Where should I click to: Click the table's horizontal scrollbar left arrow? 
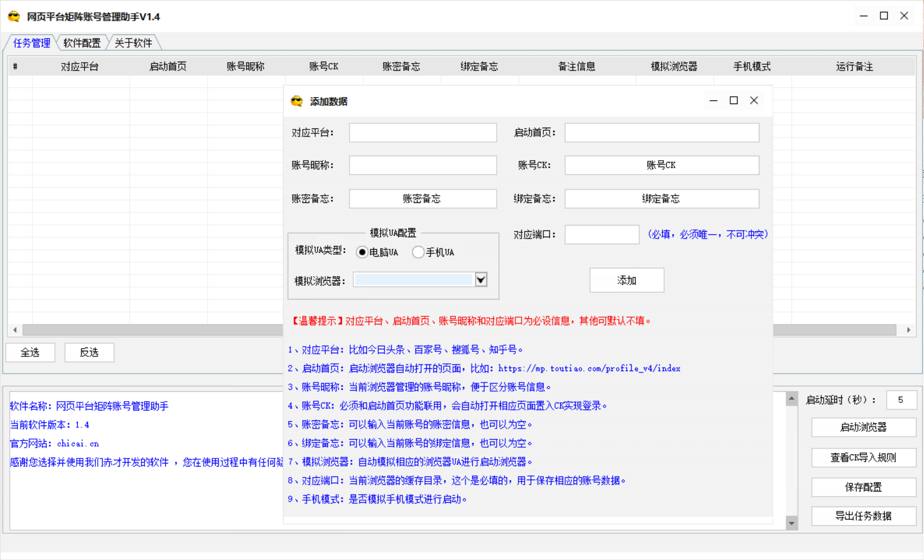[15, 330]
